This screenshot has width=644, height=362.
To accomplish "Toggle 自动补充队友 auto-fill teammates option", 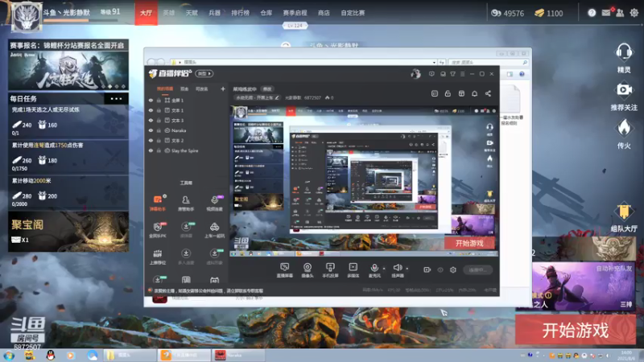I will [614, 269].
